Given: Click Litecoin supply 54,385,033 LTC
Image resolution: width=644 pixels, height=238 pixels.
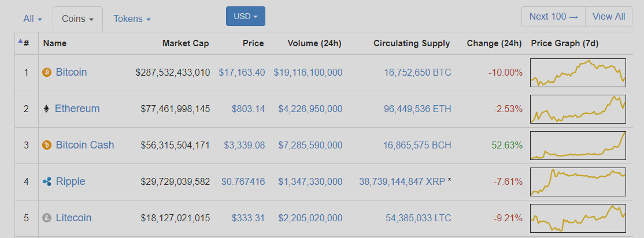Looking at the screenshot, I should [x=418, y=218].
